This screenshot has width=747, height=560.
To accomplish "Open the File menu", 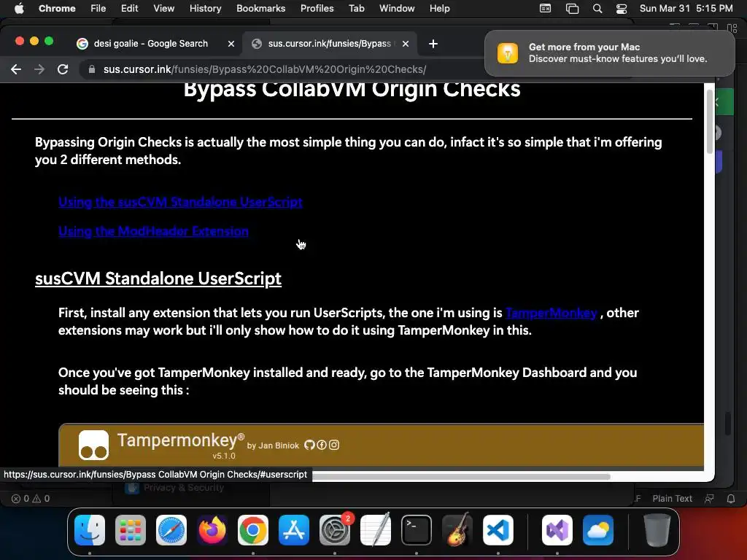I will coord(98,9).
